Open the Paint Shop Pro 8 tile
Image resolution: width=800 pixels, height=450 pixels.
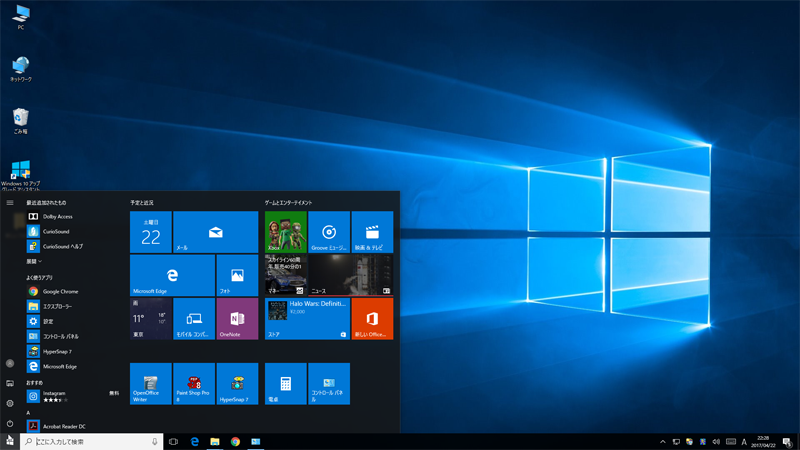pos(194,384)
